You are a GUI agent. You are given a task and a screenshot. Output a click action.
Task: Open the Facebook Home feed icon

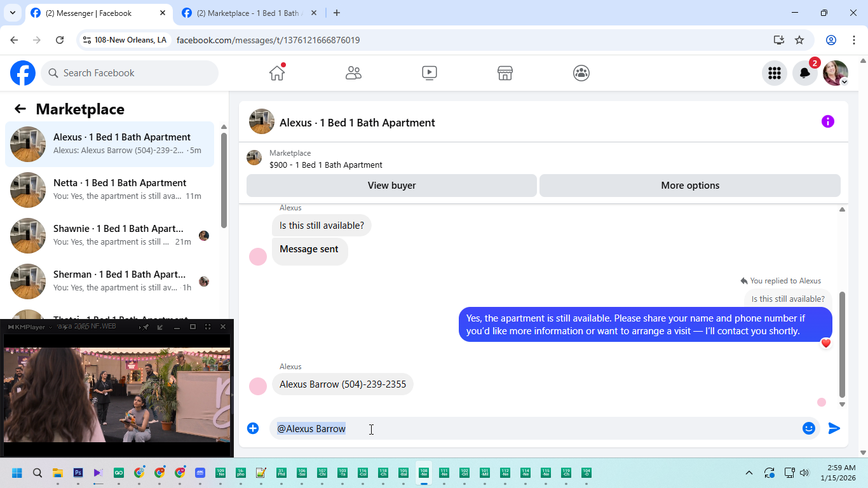(x=277, y=73)
